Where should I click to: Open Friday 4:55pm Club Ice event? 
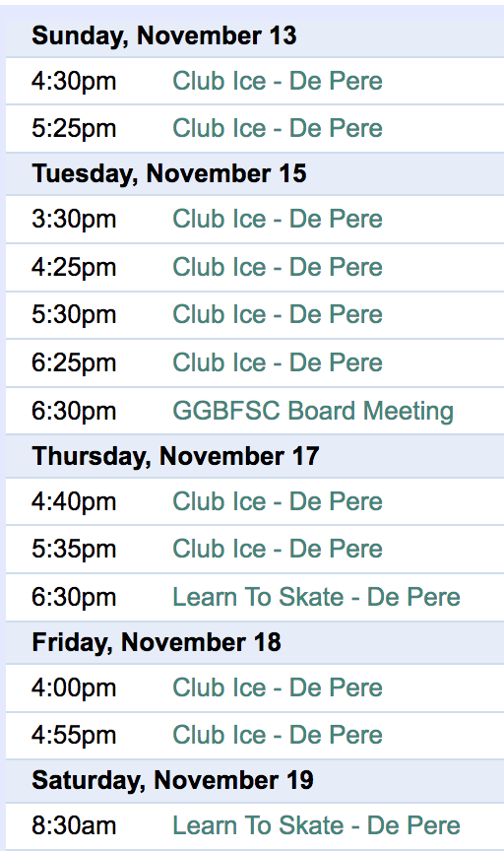point(278,735)
